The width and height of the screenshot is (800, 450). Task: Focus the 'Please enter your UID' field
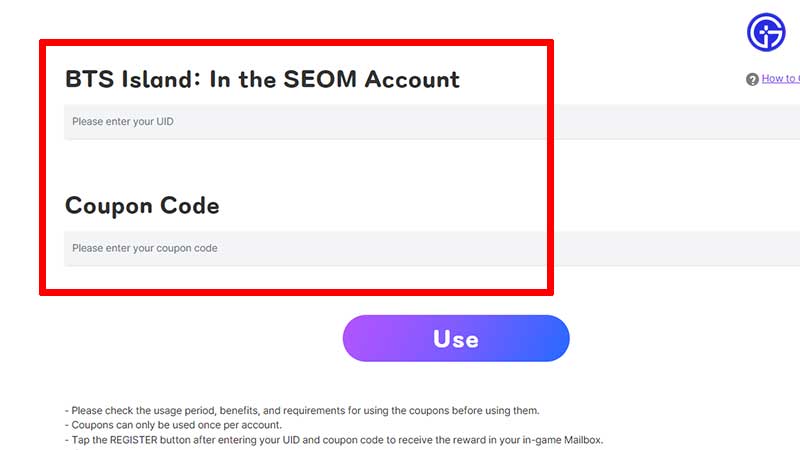point(300,122)
